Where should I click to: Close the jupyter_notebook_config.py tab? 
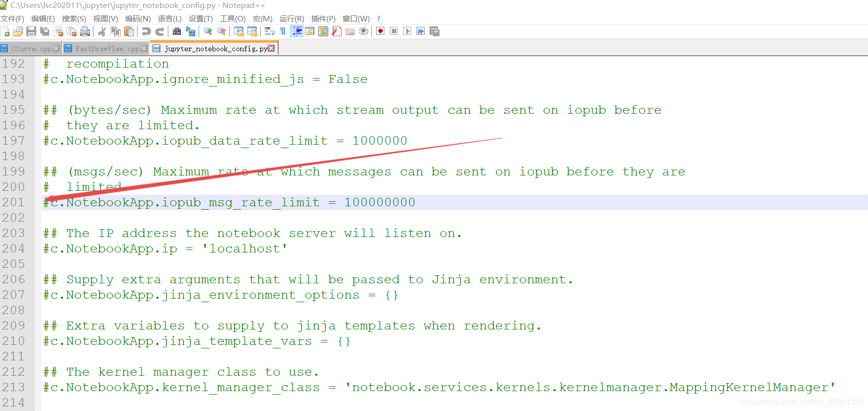point(271,48)
